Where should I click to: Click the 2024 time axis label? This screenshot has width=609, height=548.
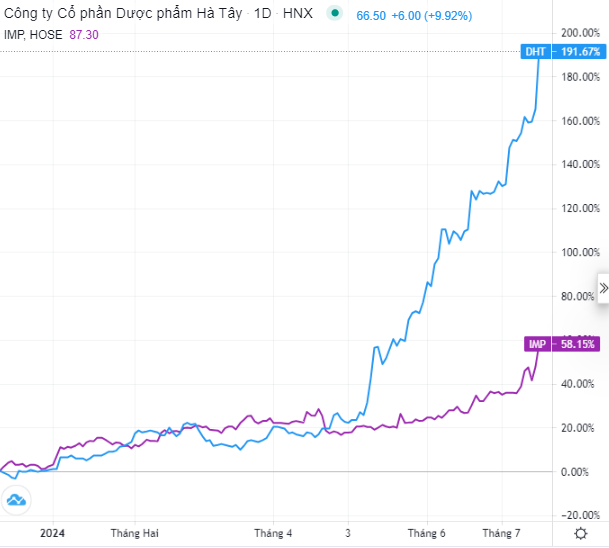[52, 533]
